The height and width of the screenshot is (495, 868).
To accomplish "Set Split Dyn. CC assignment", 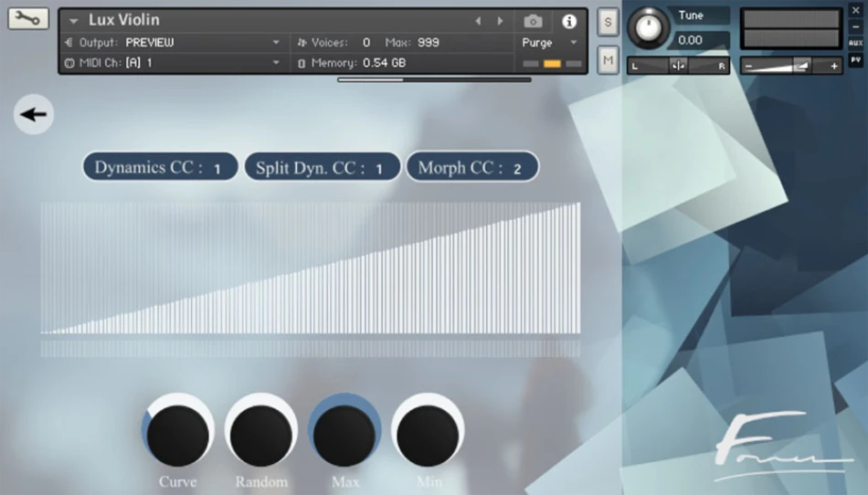I will pyautogui.click(x=323, y=167).
